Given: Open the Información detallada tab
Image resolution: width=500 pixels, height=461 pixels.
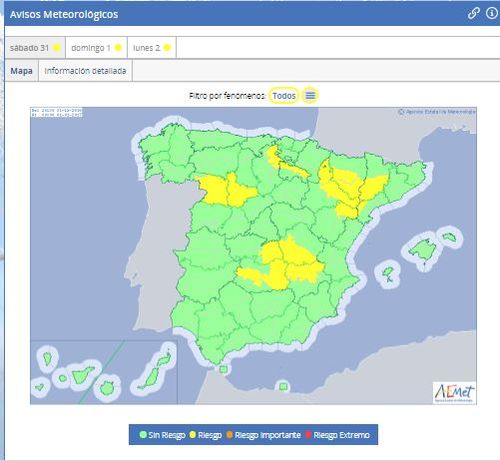Looking at the screenshot, I should (85, 71).
